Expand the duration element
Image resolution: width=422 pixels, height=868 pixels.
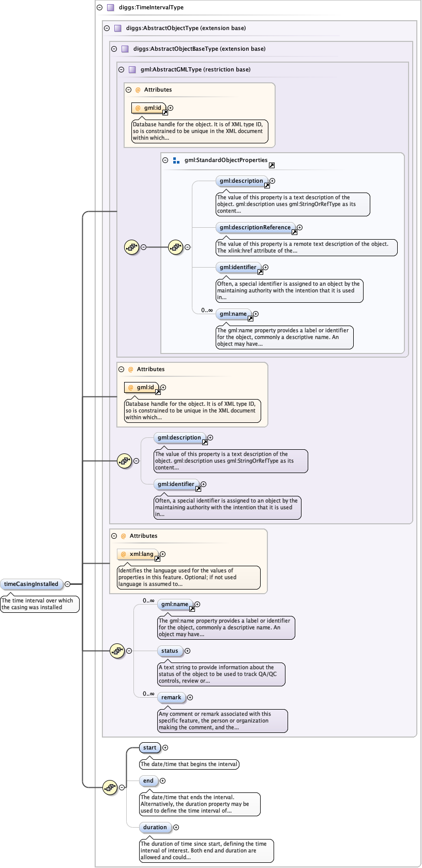(176, 828)
